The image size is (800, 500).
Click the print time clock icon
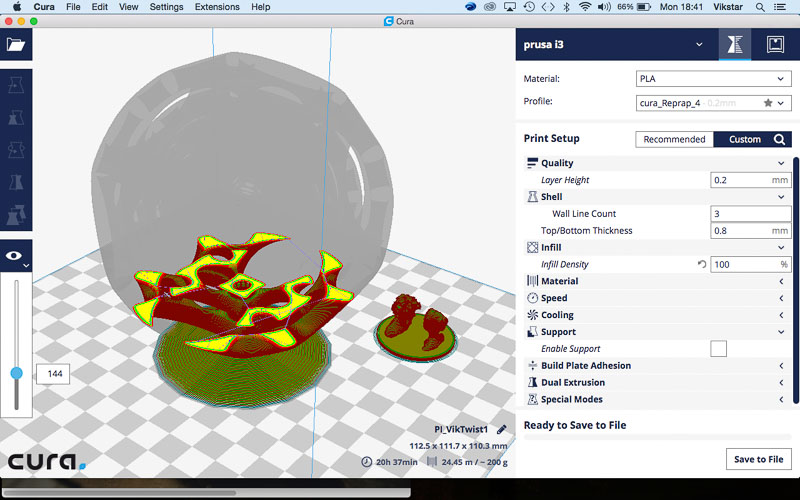(366, 462)
